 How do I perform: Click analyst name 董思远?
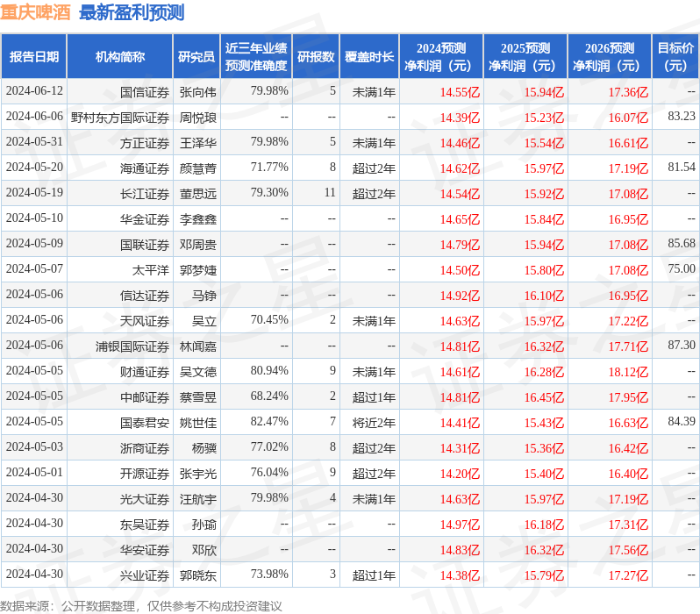[197, 194]
